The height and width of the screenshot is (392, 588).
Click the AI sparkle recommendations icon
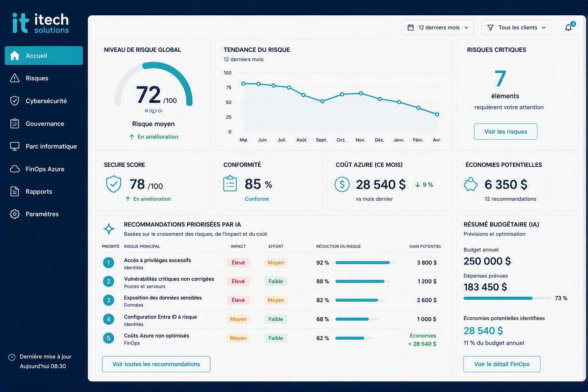[x=109, y=229]
